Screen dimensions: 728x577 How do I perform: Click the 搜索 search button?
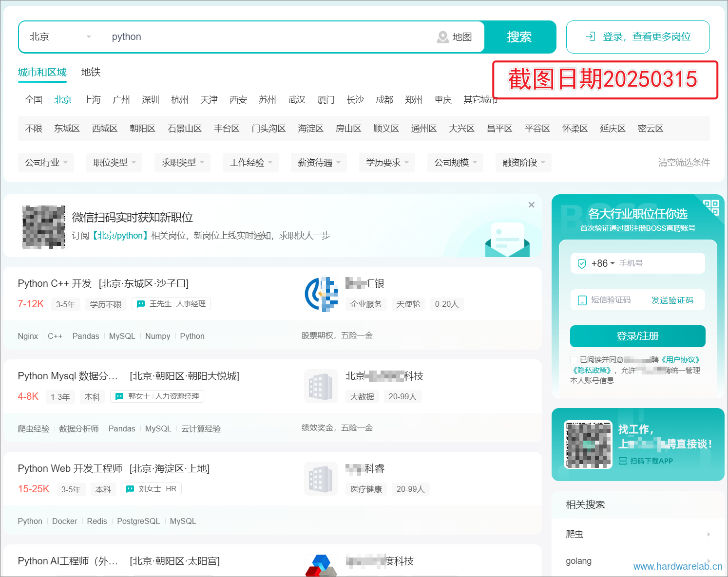(x=519, y=37)
